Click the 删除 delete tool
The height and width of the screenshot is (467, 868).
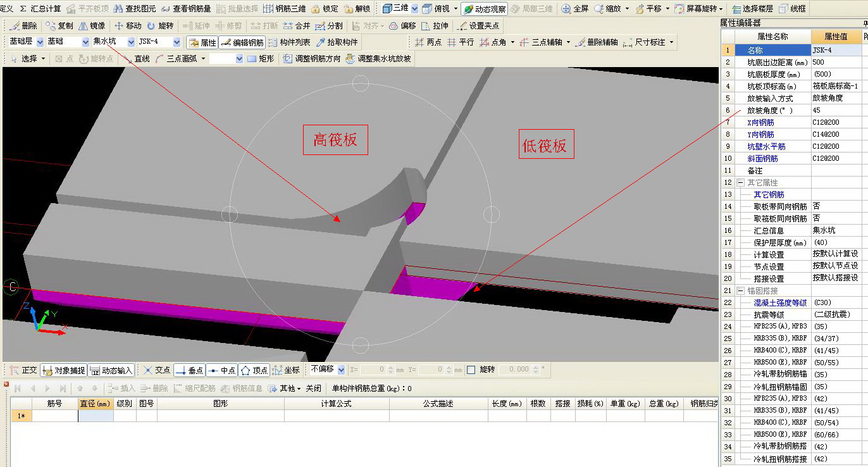(x=24, y=26)
